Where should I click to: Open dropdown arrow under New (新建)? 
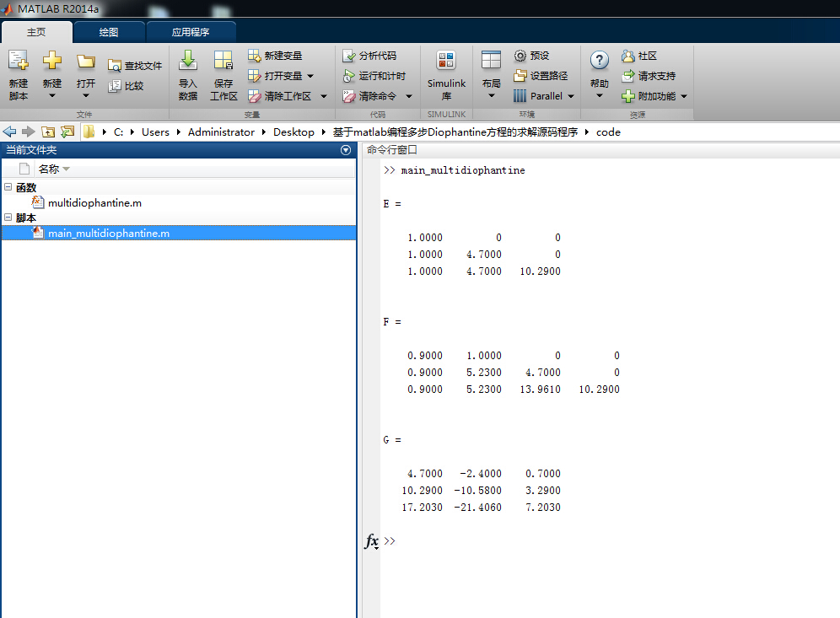coord(52,96)
